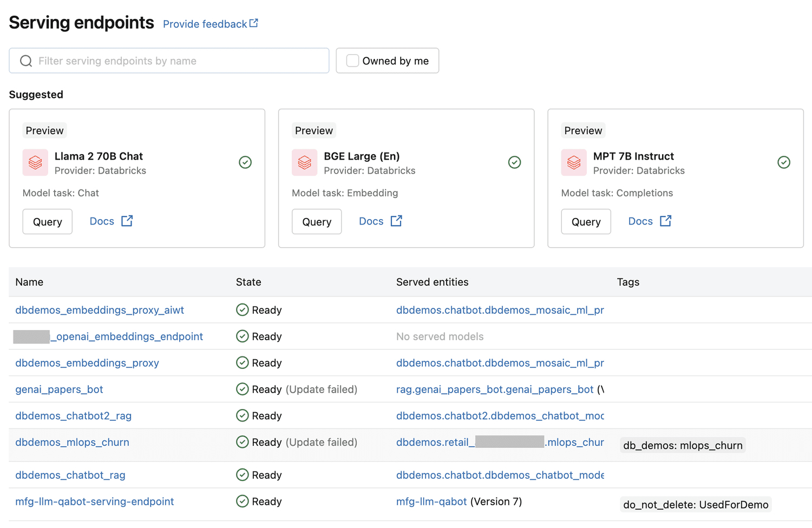812x528 pixels.
Task: Click the db_demos: mlops_churn tag
Action: tap(682, 445)
